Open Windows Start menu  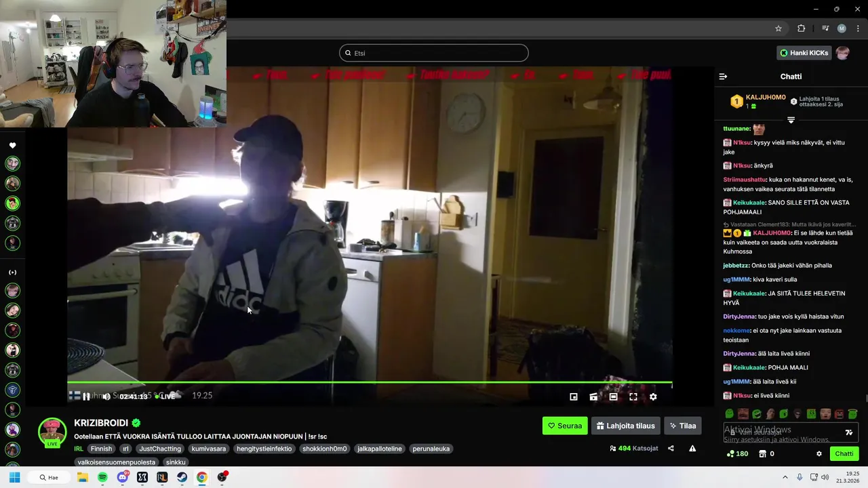pyautogui.click(x=14, y=477)
